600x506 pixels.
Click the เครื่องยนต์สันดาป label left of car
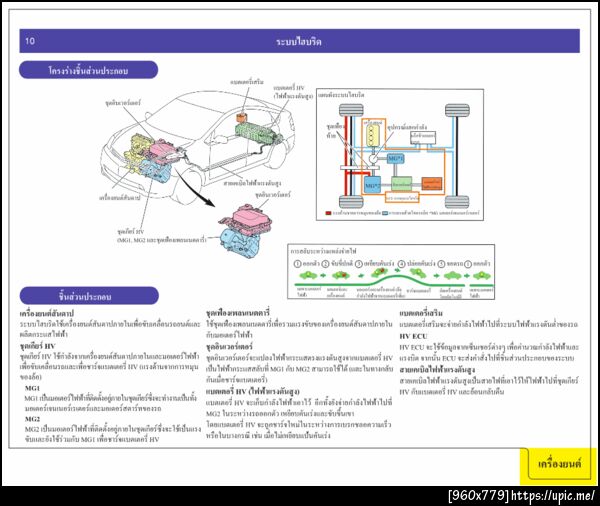[120, 198]
